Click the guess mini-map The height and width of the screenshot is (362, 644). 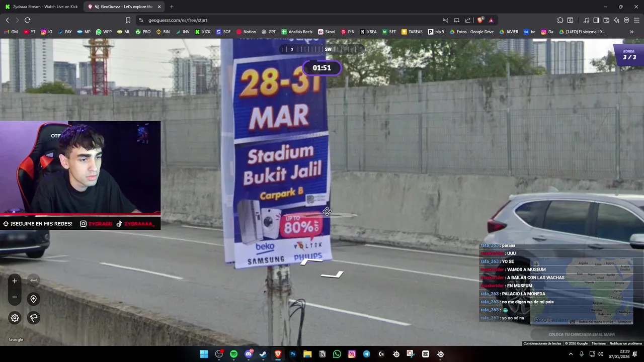582,292
